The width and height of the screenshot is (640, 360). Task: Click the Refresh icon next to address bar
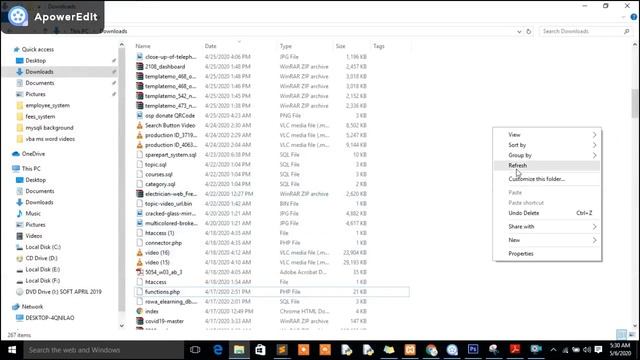click(529, 31)
